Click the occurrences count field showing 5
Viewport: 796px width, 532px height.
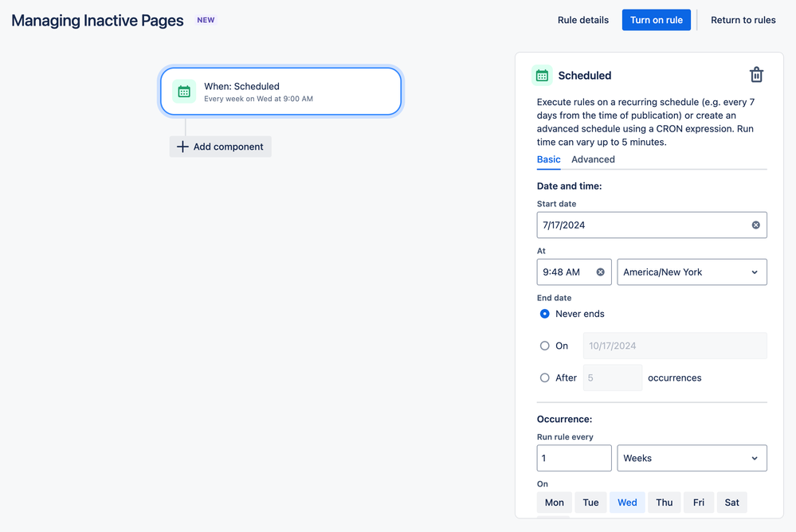(x=613, y=377)
